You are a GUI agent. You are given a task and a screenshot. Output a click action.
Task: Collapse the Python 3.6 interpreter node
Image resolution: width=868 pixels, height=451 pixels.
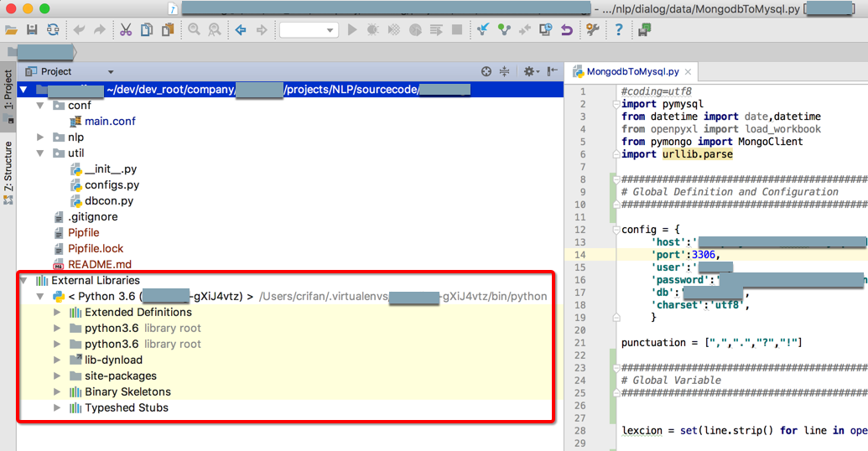point(40,297)
